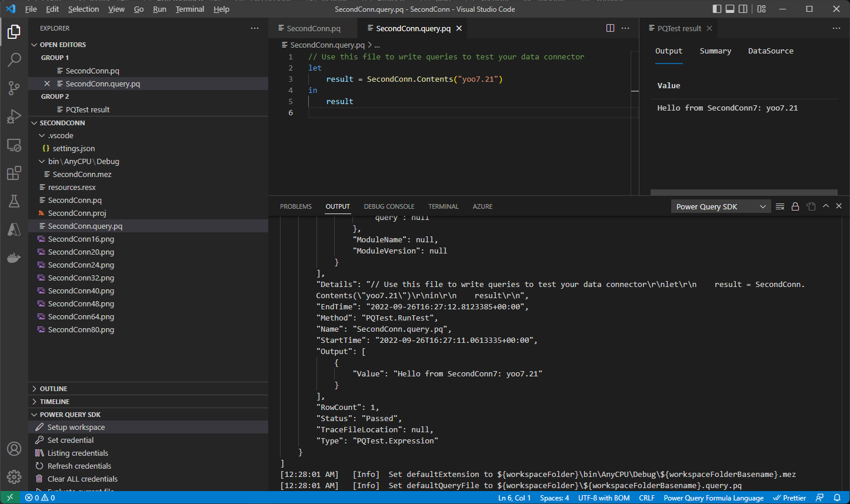Close the SecondConn.query.pq editor tab
Viewport: 850px width, 504px height.
[x=459, y=28]
